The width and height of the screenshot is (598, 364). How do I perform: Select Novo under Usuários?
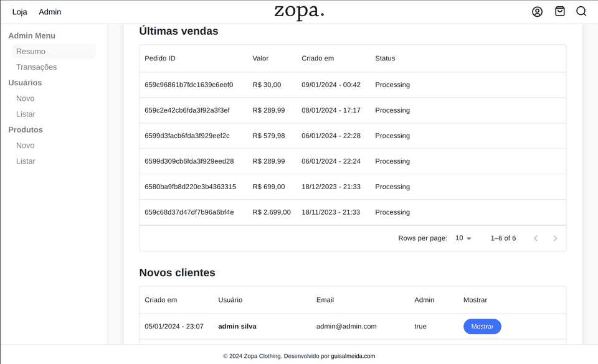[x=26, y=98]
